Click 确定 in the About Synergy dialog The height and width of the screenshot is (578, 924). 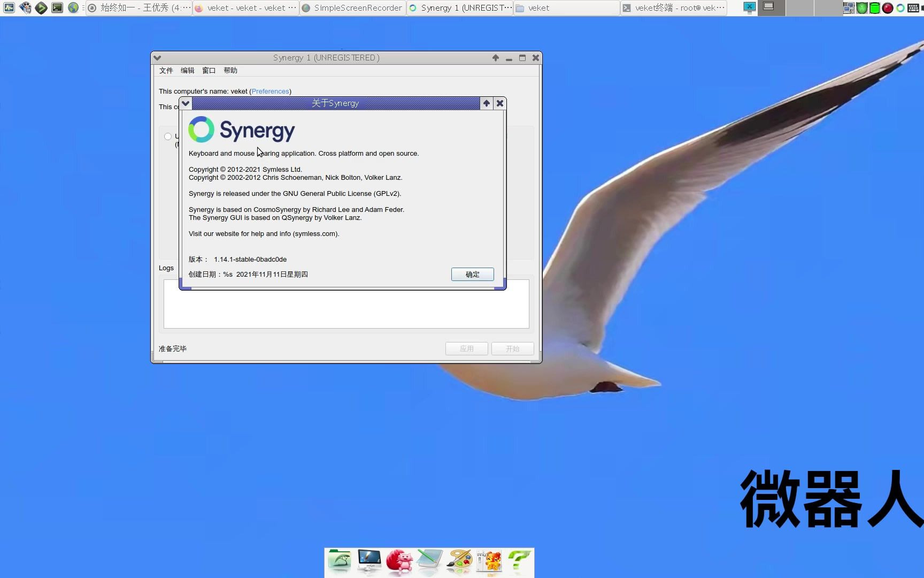pyautogui.click(x=472, y=275)
